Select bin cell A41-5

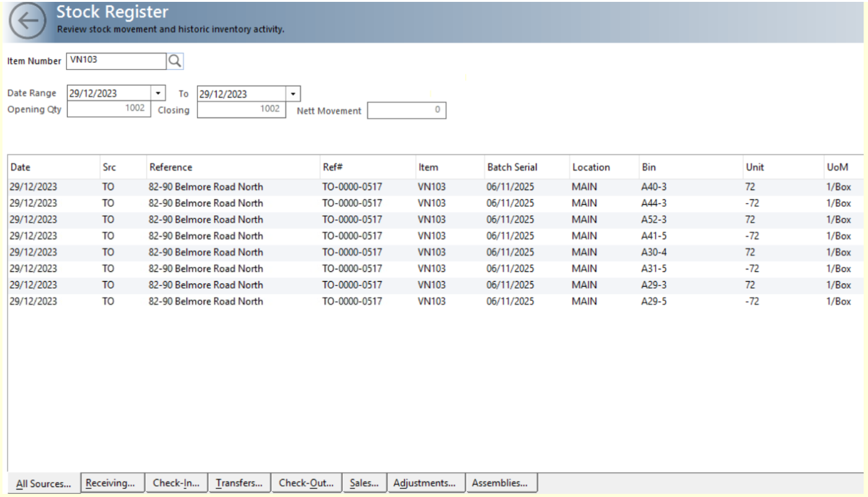653,236
